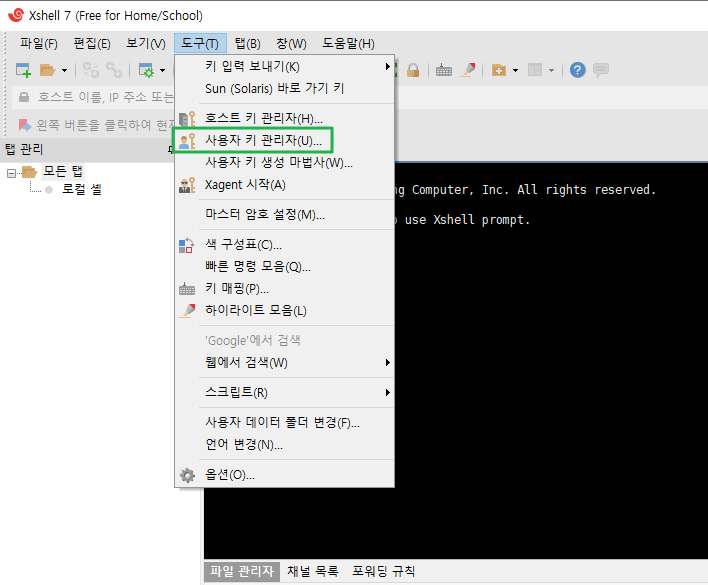The height and width of the screenshot is (585, 708).
Task: Click the speech bubble feedback icon
Action: [601, 70]
